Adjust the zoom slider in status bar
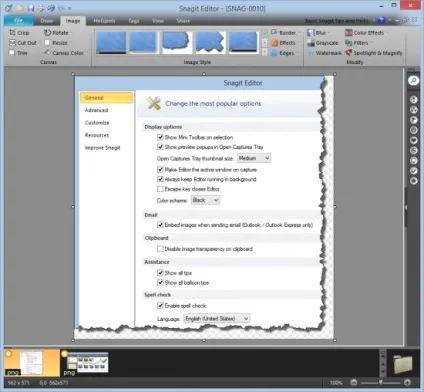Screen dimensions: 424x392 click(x=381, y=383)
